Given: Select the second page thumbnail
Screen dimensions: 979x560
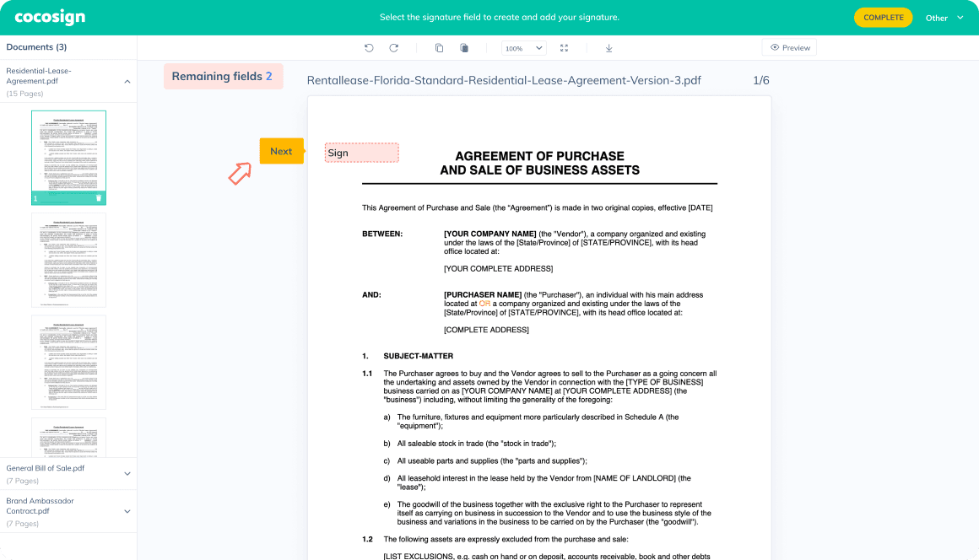Looking at the screenshot, I should 68,260.
